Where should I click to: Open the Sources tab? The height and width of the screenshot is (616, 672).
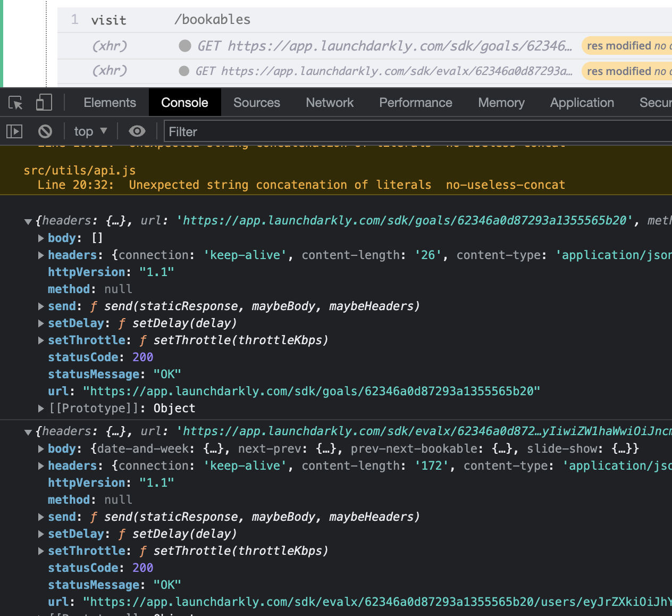tap(257, 103)
